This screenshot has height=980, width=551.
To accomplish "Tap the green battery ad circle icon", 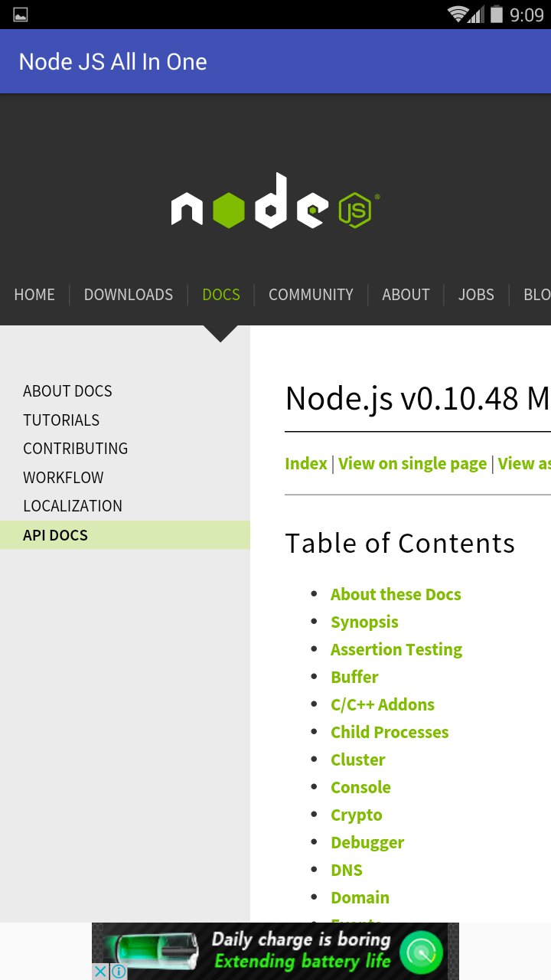I will point(422,952).
